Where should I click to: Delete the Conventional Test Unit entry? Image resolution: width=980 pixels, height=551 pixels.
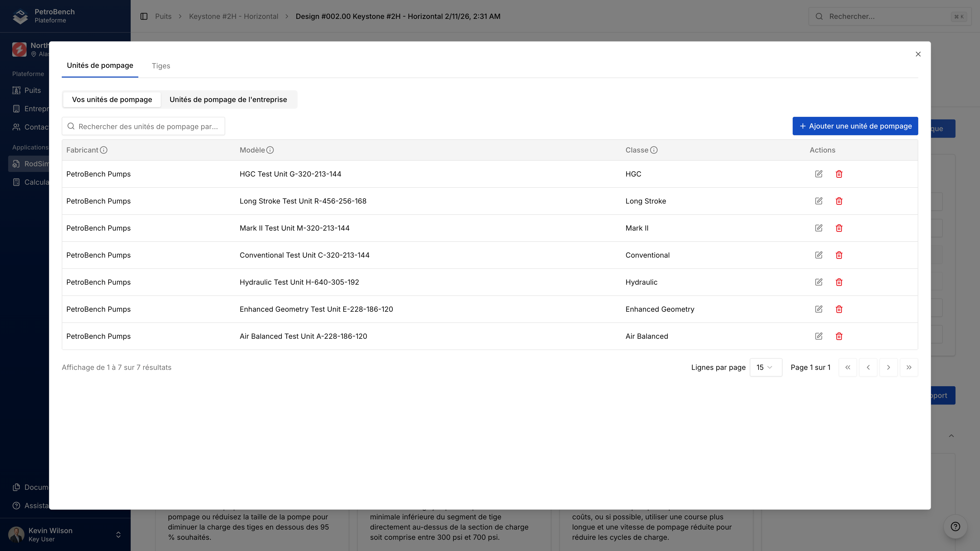point(839,255)
